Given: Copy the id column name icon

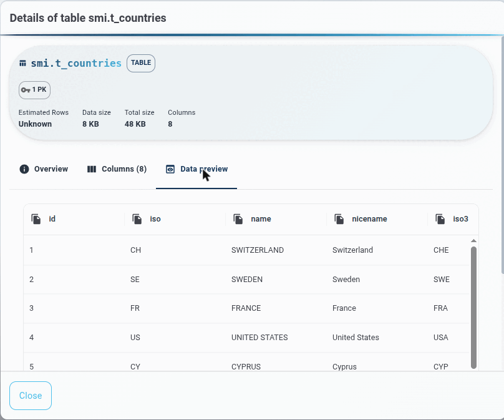Looking at the screenshot, I should tap(36, 219).
